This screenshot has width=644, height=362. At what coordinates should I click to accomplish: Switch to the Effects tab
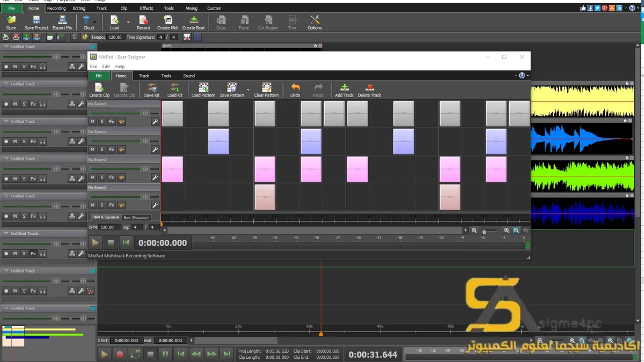pyautogui.click(x=147, y=8)
